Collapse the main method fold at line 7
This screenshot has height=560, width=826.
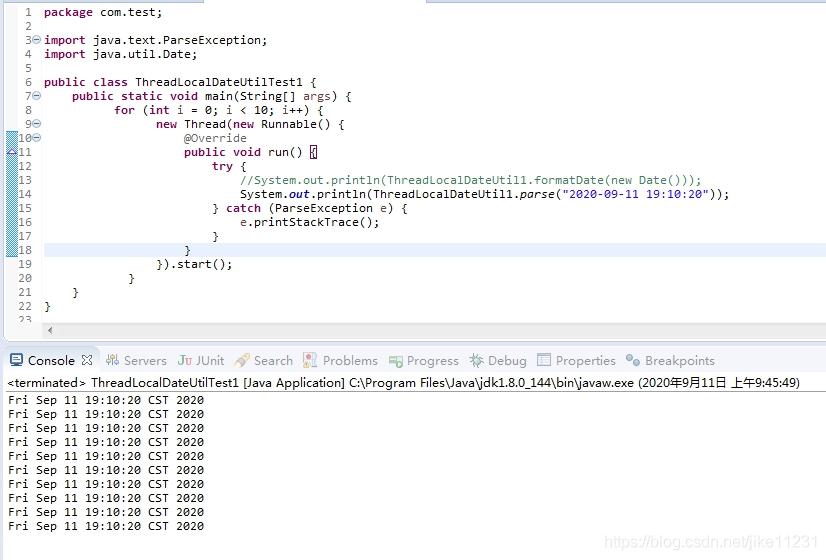click(36, 96)
